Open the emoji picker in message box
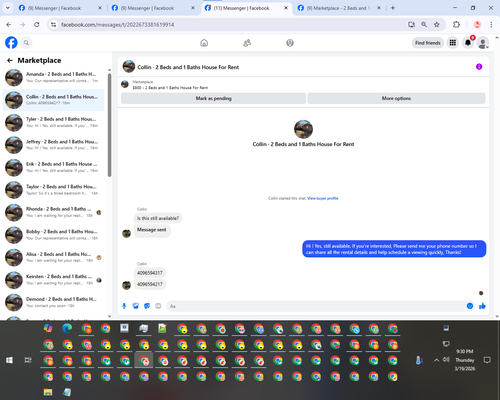Viewport: 500px width, 400px height. tap(470, 306)
